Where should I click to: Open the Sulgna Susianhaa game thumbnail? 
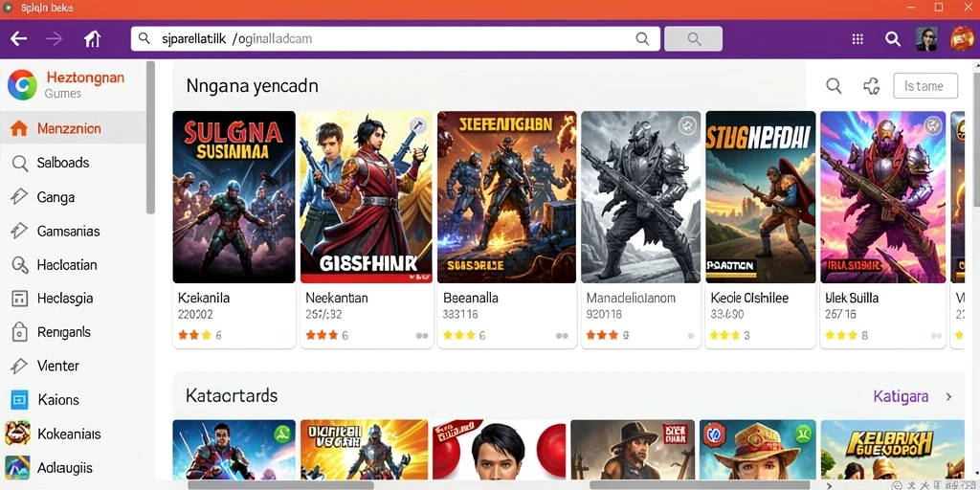[x=234, y=197]
